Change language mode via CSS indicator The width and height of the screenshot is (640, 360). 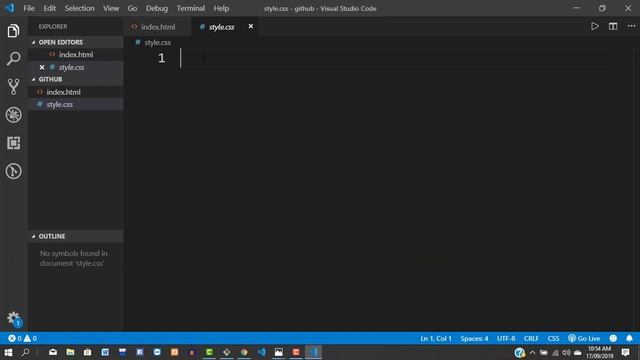click(553, 338)
